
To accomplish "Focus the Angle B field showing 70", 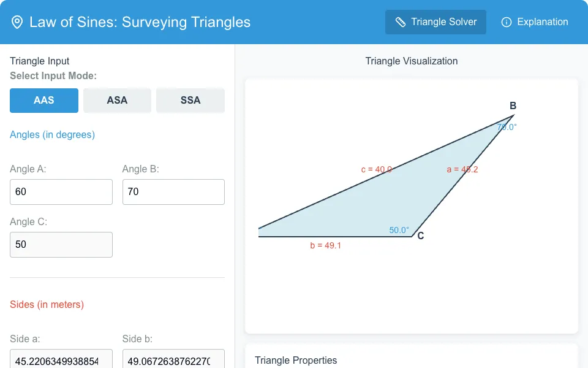I will tap(173, 192).
